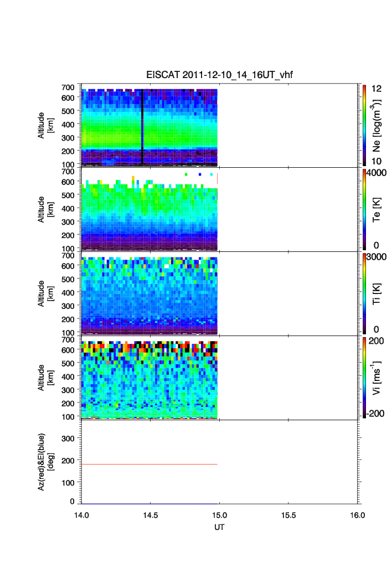Click the 14.5 tick label on UT axis
The image size is (392, 588).
tap(151, 515)
